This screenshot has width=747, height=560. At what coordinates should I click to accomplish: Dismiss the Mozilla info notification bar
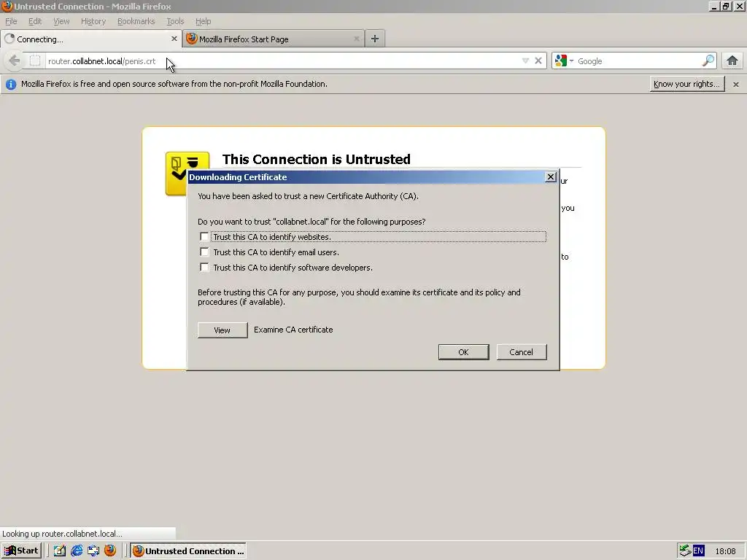tap(735, 85)
